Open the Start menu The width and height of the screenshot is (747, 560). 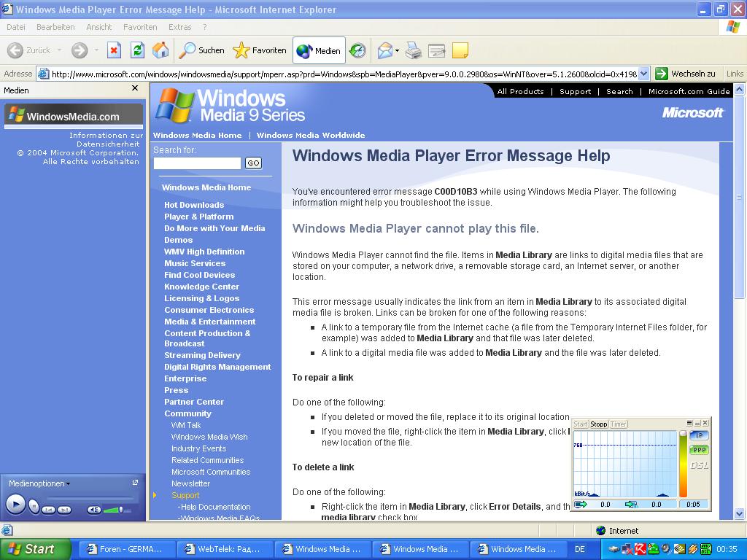pos(35,549)
